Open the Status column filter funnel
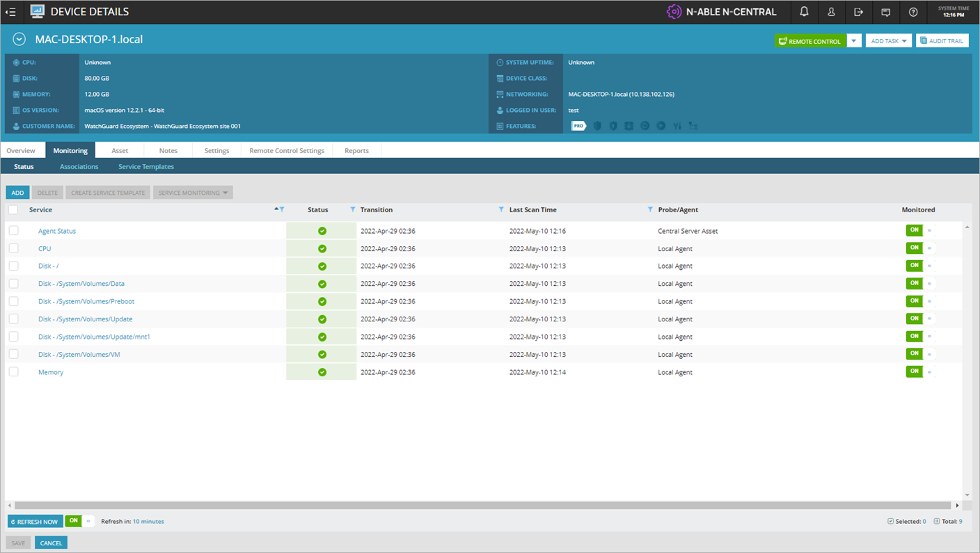The height and width of the screenshot is (553, 980). click(x=352, y=209)
